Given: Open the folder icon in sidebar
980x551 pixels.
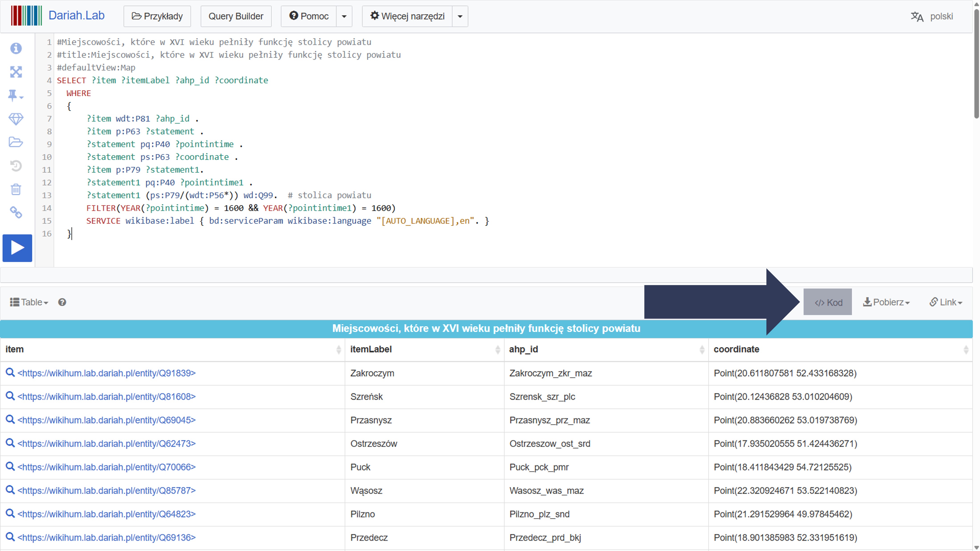Looking at the screenshot, I should pyautogui.click(x=16, y=142).
